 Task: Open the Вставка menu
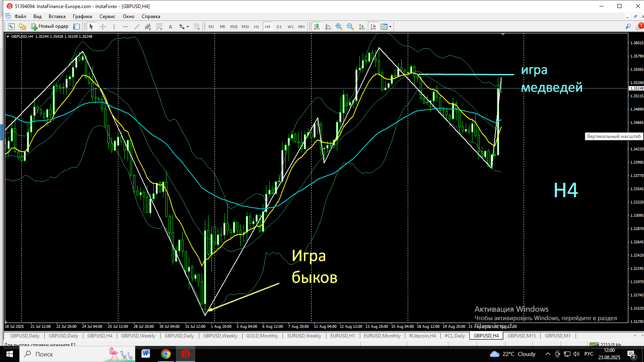coord(57,16)
